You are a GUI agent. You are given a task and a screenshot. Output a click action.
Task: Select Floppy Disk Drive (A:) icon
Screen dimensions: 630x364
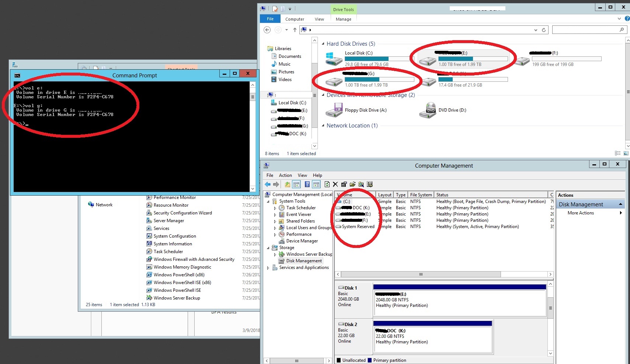click(x=334, y=110)
